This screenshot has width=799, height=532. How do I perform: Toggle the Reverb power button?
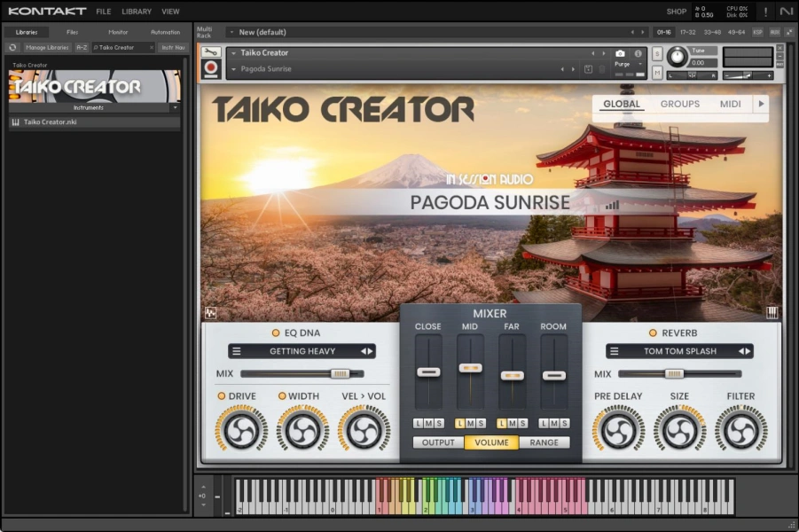[x=653, y=332]
